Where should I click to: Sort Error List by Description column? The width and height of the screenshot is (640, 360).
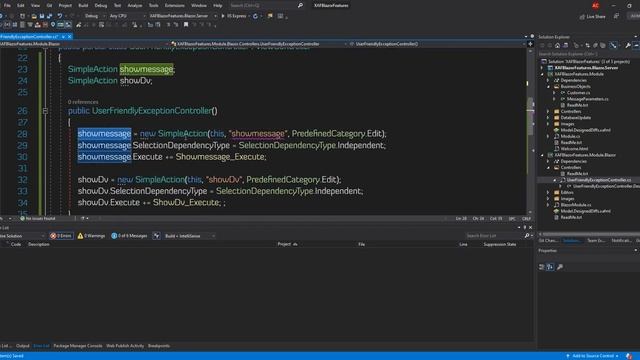[39, 244]
